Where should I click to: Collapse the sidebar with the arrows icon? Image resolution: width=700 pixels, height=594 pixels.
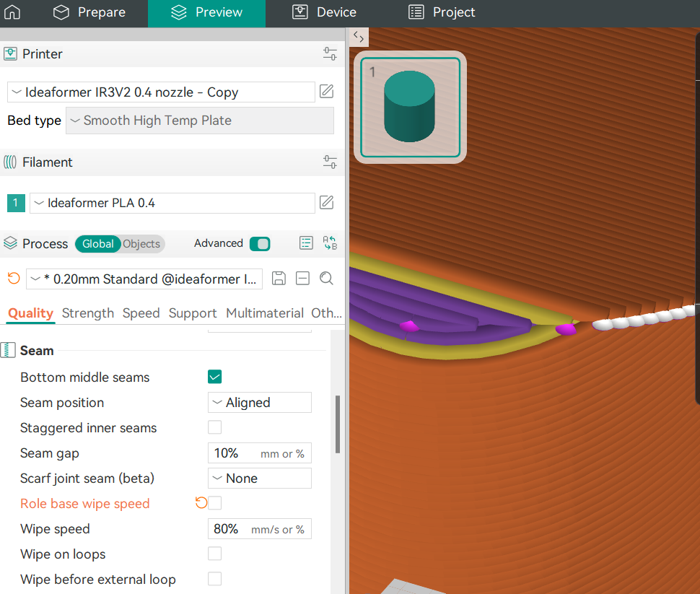tap(359, 37)
